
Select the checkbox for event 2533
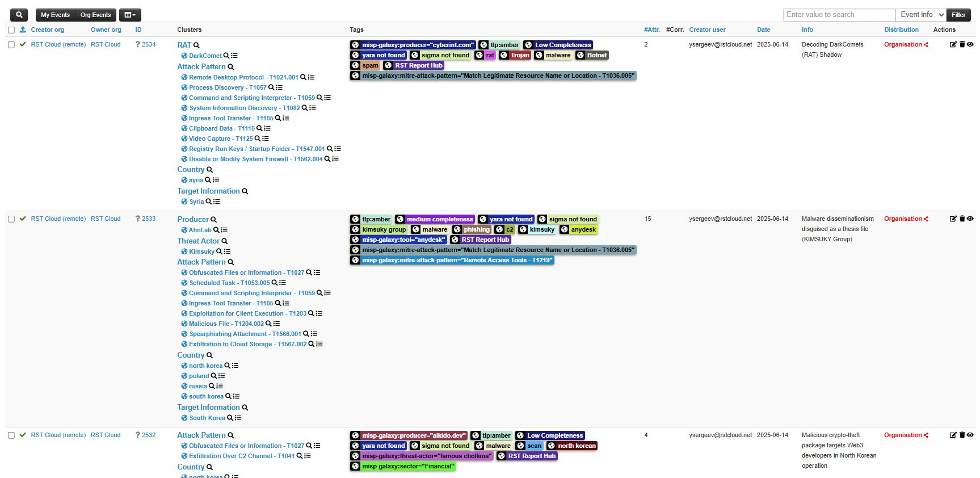tap(11, 219)
